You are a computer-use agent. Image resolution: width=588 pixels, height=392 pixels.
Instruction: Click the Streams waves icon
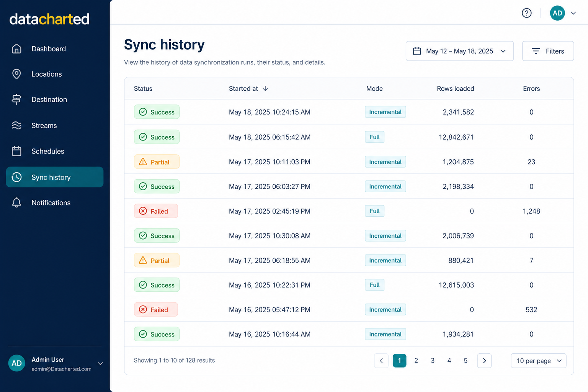16,126
